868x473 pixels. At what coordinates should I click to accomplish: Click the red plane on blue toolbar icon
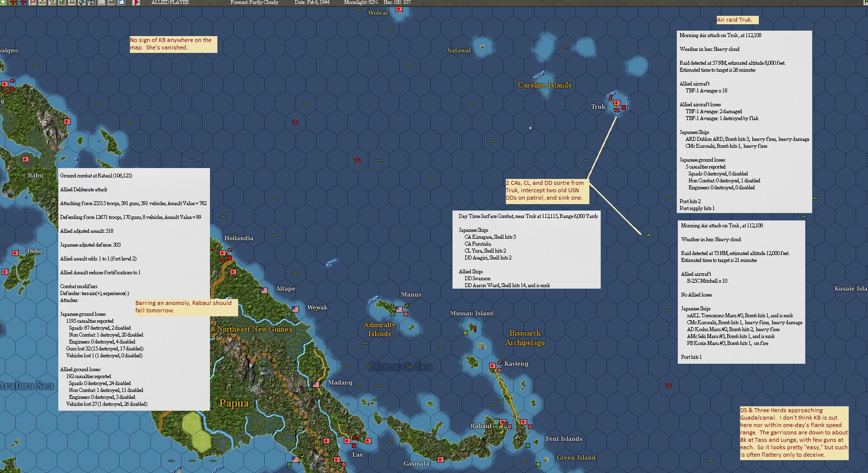(x=23, y=2)
